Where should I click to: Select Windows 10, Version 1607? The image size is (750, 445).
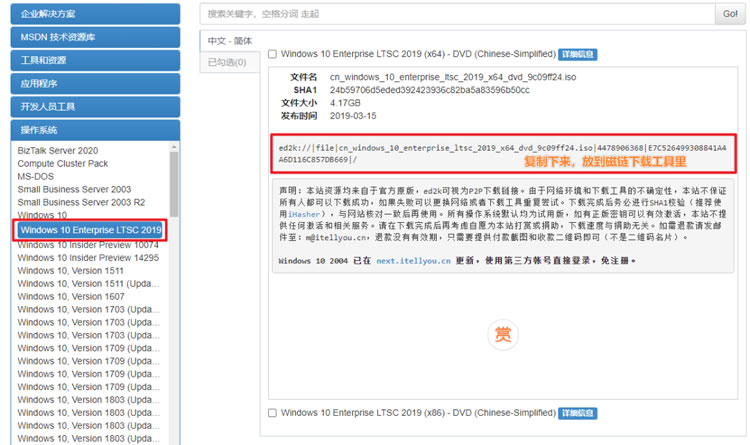[x=71, y=297]
